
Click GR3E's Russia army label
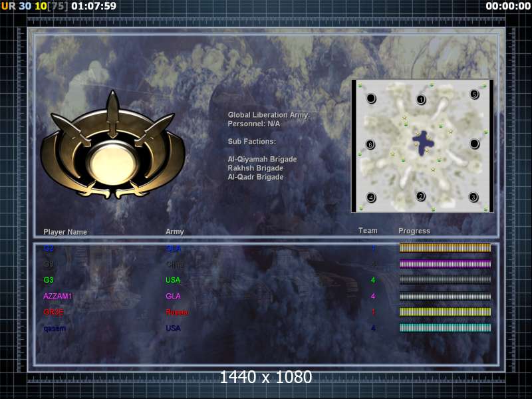pos(177,312)
